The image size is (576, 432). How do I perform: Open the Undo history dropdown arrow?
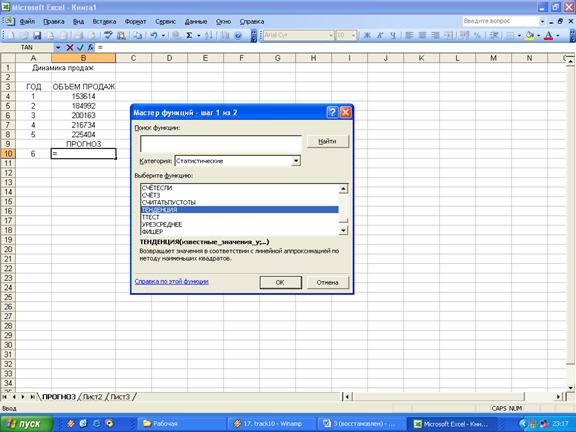click(163, 35)
